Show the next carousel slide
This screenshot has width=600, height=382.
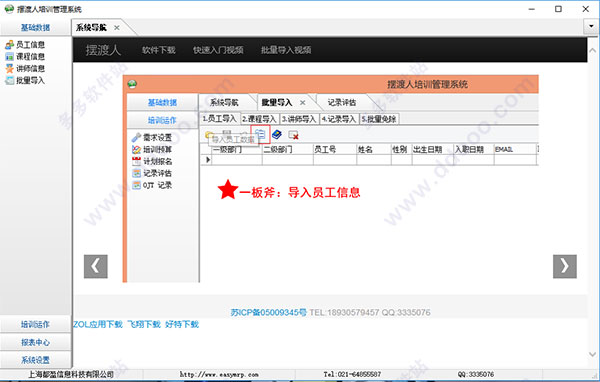[565, 266]
